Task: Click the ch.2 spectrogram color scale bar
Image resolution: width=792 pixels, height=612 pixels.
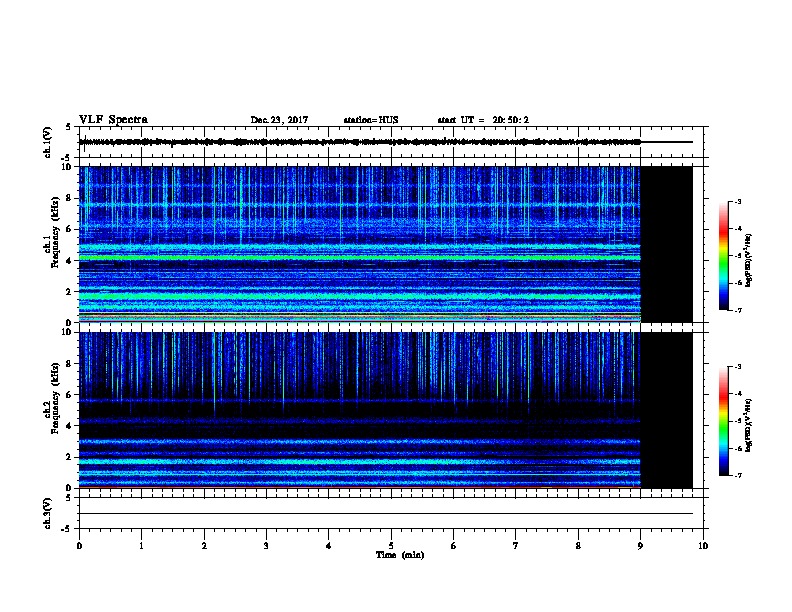Action: (724, 421)
